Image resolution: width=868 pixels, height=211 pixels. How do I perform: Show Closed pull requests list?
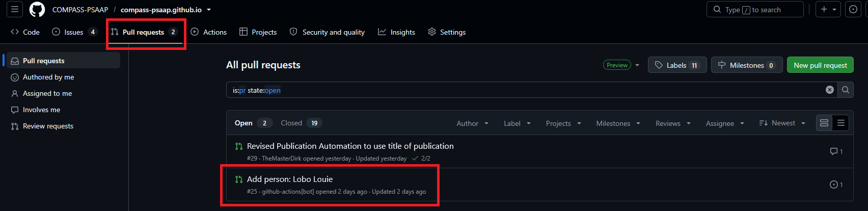[x=301, y=123]
